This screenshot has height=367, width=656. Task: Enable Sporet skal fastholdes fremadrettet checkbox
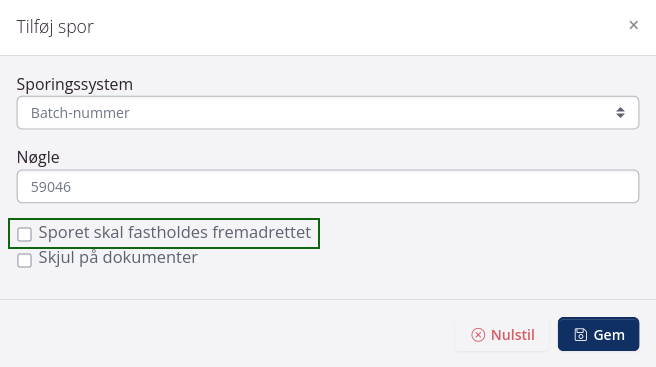24,234
